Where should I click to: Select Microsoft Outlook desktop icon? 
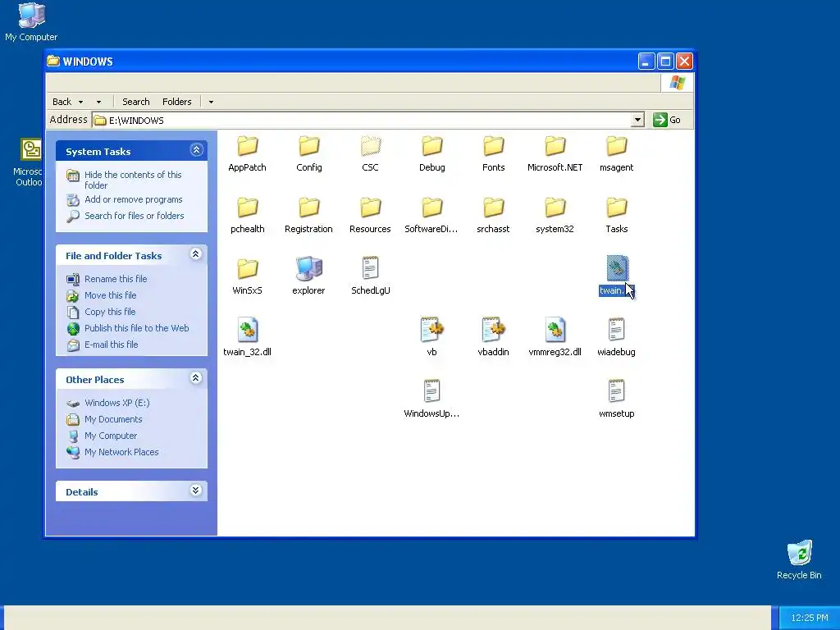[30, 162]
